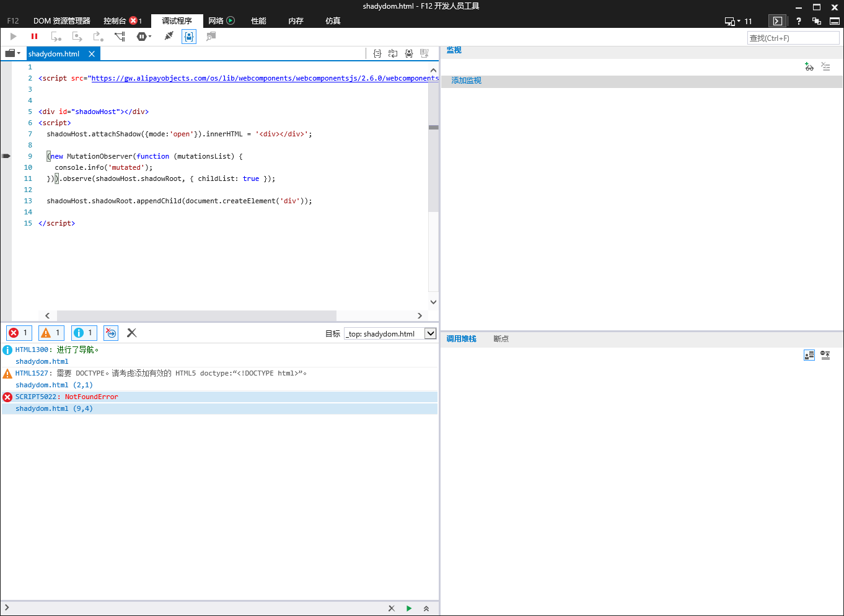
Task: Expand the multiline console input chevron
Action: point(426,609)
